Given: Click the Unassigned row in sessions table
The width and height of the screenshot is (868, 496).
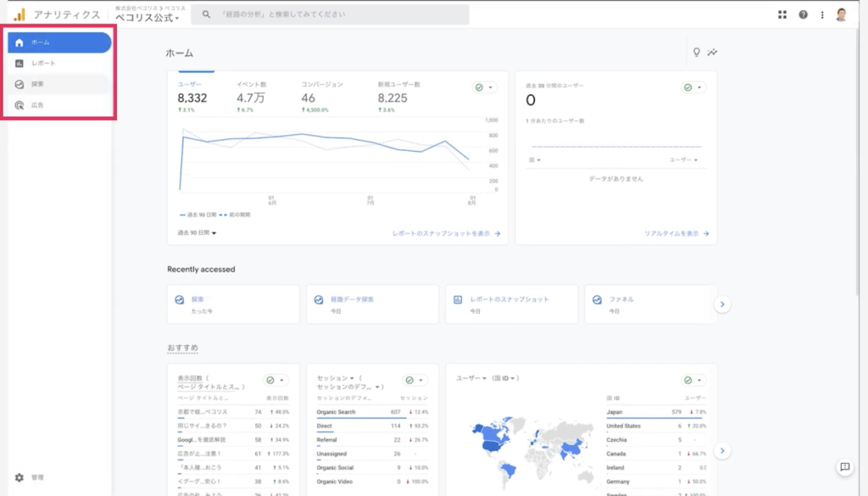Looking at the screenshot, I should pyautogui.click(x=373, y=454).
